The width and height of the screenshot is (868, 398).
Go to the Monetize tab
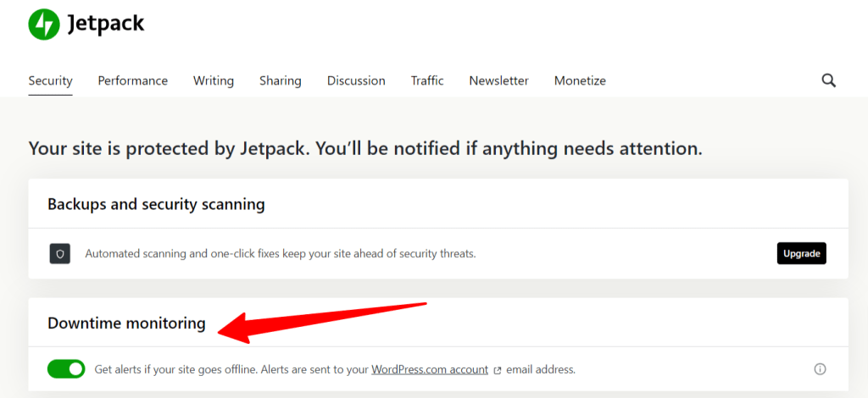tap(580, 80)
